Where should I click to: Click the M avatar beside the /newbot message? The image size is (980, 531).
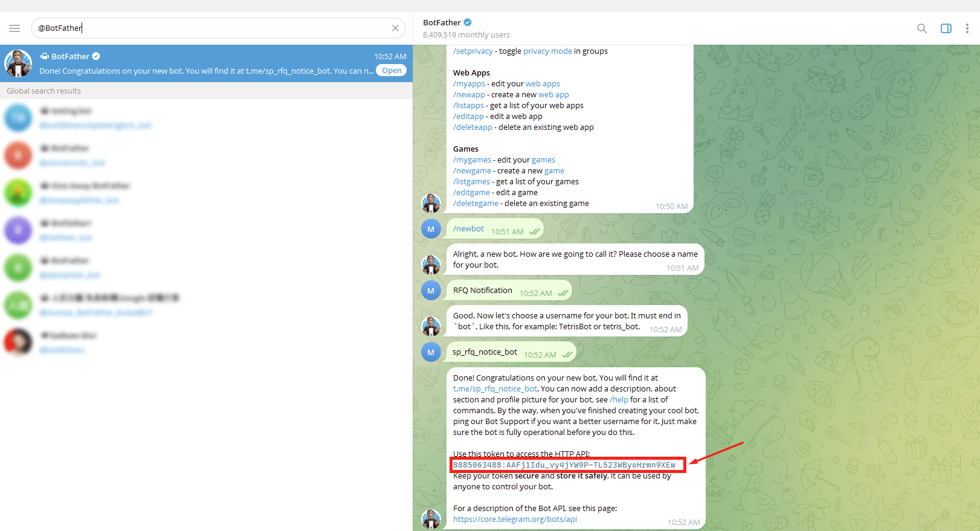click(431, 229)
